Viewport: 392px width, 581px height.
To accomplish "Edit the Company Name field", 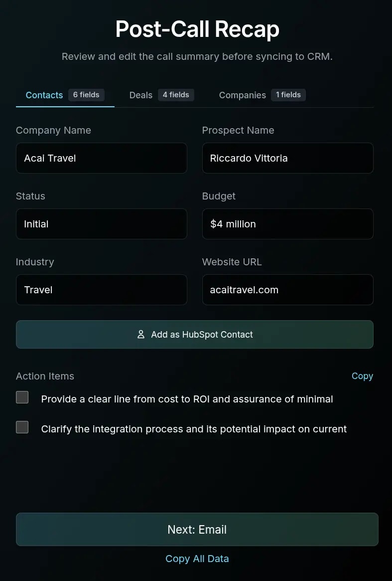I will point(102,159).
